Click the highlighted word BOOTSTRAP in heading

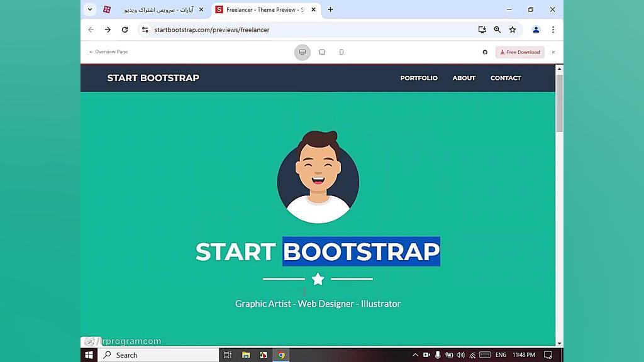362,251
